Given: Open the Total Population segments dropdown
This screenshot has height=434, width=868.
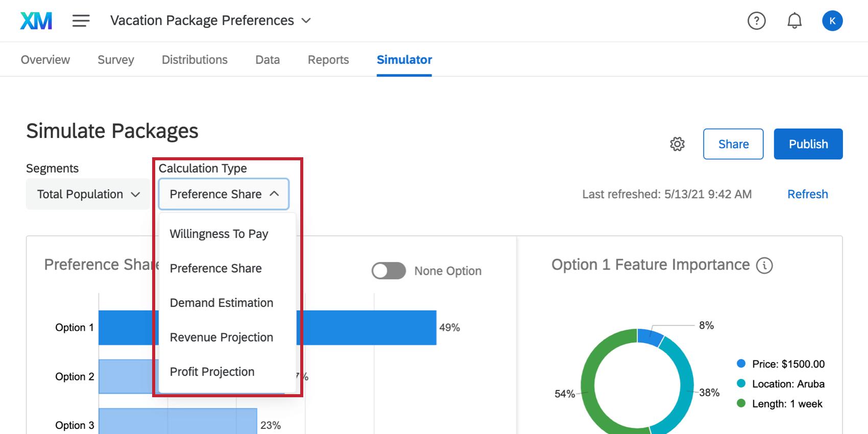Looking at the screenshot, I should [88, 195].
